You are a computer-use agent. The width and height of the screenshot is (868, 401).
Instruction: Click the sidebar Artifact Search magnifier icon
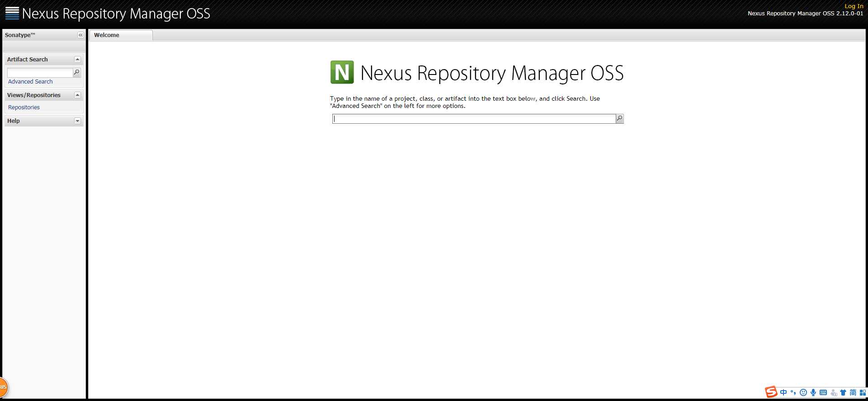click(x=77, y=72)
